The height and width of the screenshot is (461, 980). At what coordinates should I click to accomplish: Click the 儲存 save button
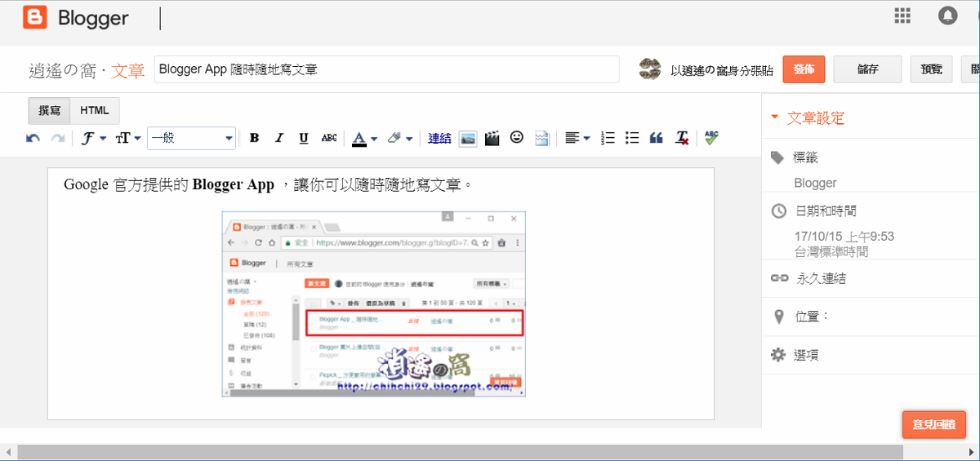(867, 69)
